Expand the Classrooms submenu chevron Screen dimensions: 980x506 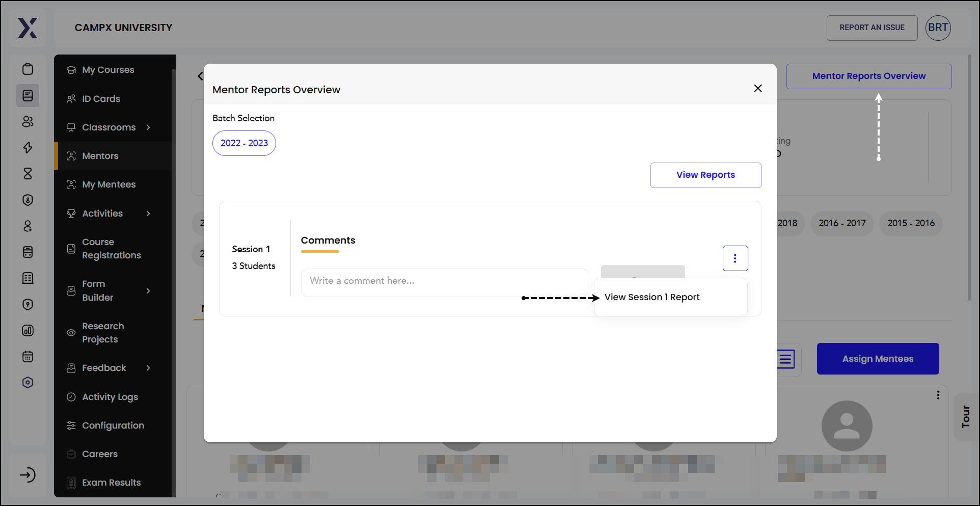click(x=148, y=127)
